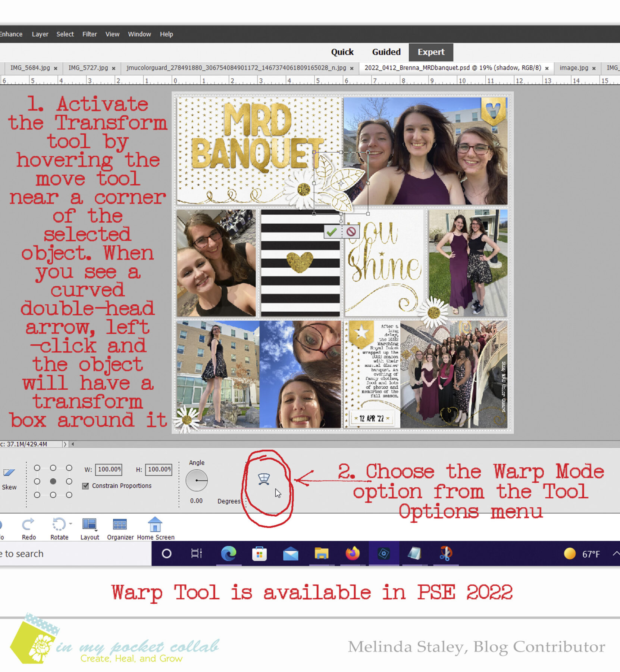Viewport: 620px width, 672px height.
Task: Click the Rotate icon
Action: point(58,525)
